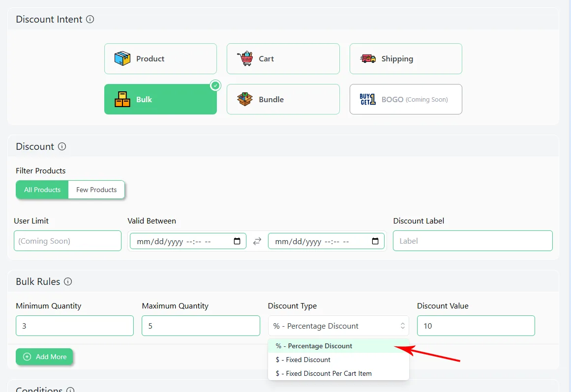The image size is (571, 392).
Task: Click stepper arrows on Discount Type select
Action: tap(403, 326)
